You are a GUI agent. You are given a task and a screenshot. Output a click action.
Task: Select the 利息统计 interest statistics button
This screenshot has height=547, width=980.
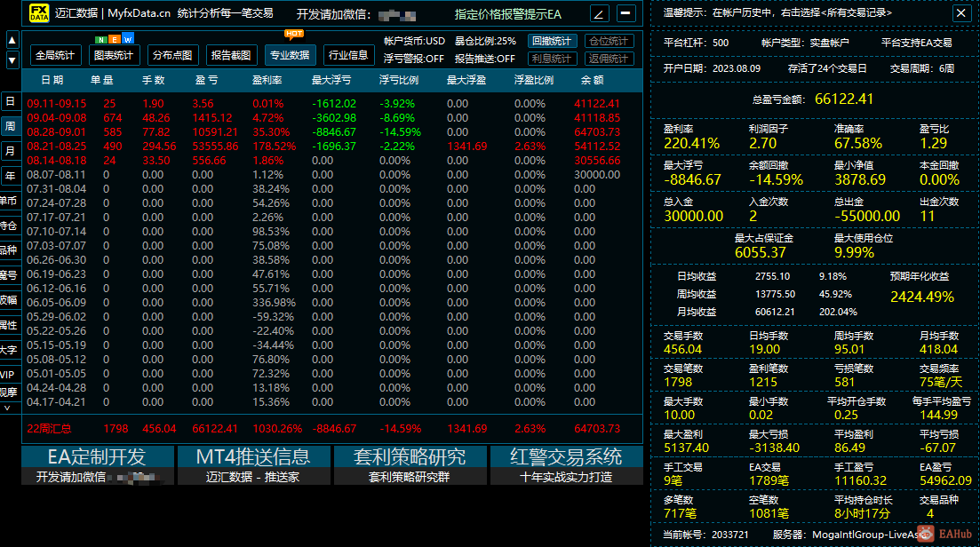552,59
